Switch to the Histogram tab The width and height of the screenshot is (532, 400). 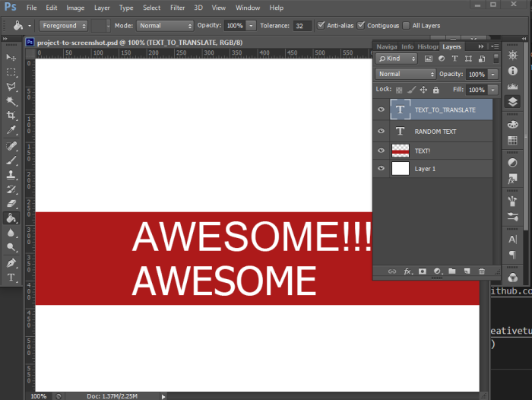click(x=427, y=46)
